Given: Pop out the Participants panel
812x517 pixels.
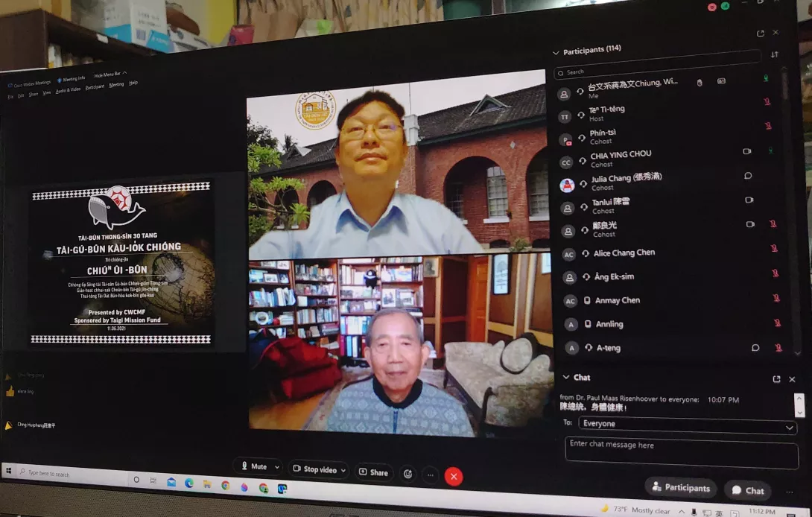Looking at the screenshot, I should 760,34.
